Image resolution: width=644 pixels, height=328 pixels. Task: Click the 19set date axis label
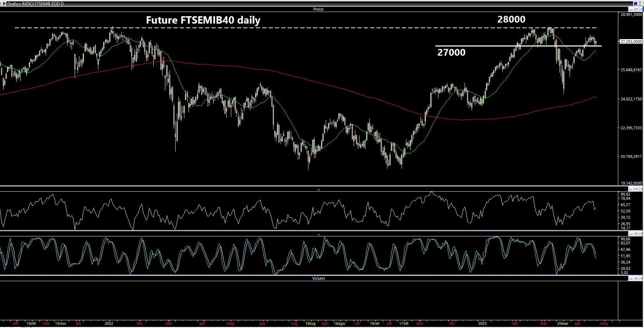(374, 323)
